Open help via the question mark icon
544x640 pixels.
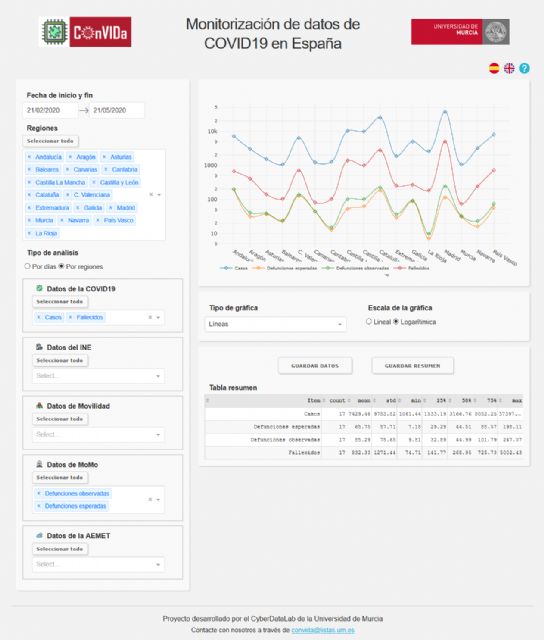(524, 68)
